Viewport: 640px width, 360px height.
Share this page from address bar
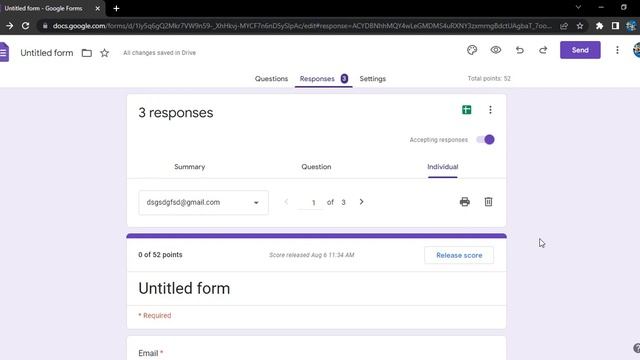[564, 26]
